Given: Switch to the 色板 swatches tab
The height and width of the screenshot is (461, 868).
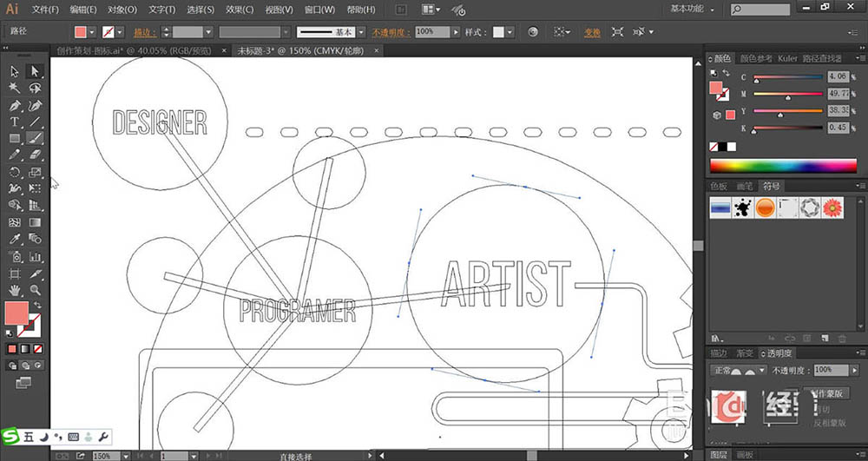Looking at the screenshot, I should (x=719, y=186).
